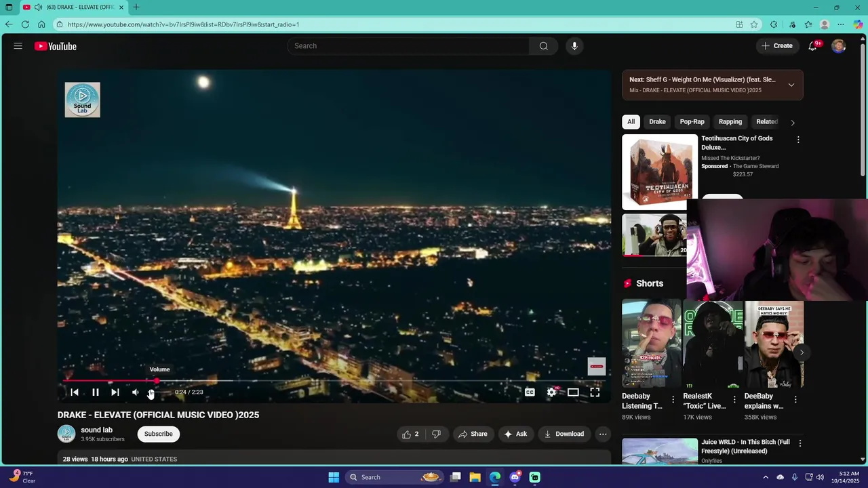
Task: Open browser settings and more menu
Action: tap(842, 24)
